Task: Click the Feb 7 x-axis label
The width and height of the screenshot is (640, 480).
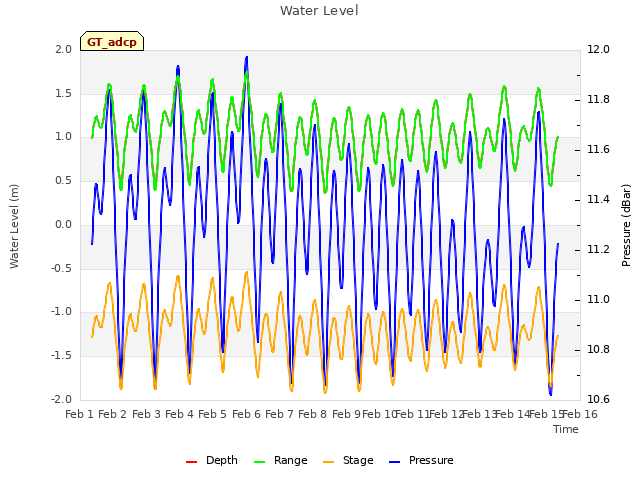Action: 279,414
